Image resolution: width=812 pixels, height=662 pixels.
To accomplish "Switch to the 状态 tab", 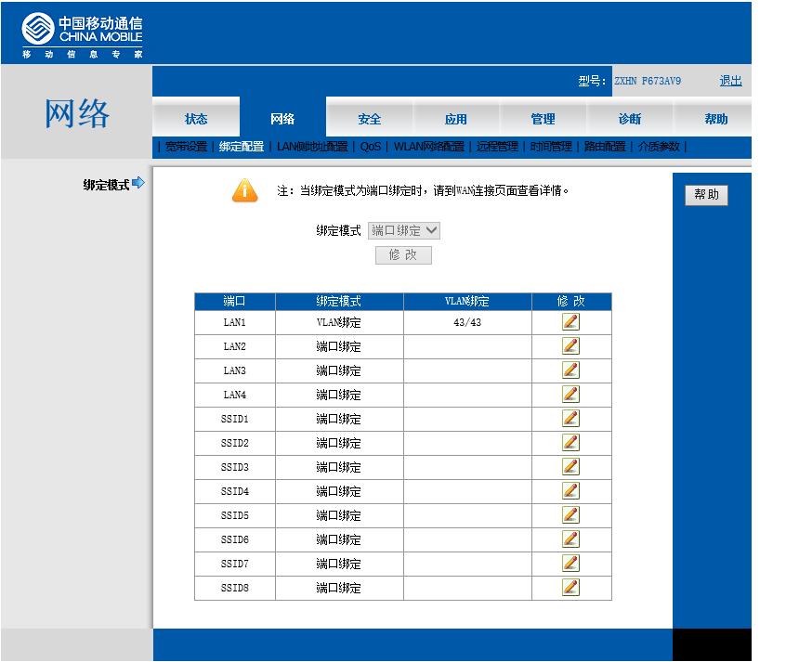I will (196, 119).
